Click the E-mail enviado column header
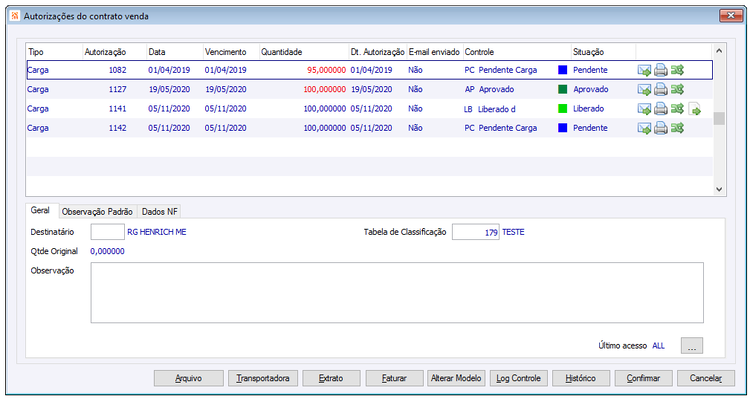The width and height of the screenshot is (750, 399). [x=434, y=52]
